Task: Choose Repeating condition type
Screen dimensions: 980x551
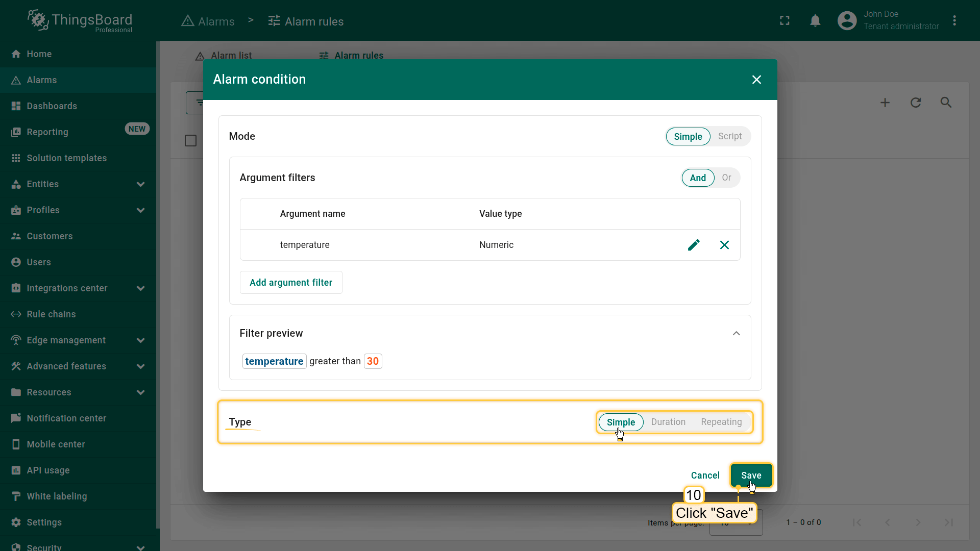Action: pos(721,422)
